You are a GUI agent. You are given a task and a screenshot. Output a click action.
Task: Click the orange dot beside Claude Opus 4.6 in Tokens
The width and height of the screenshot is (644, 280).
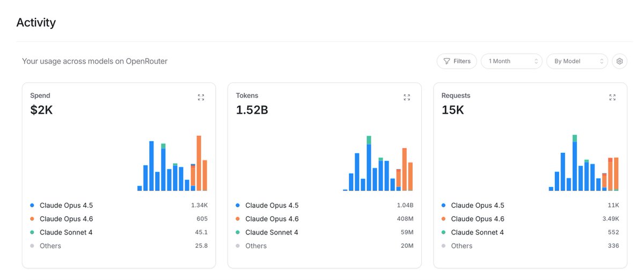(238, 219)
